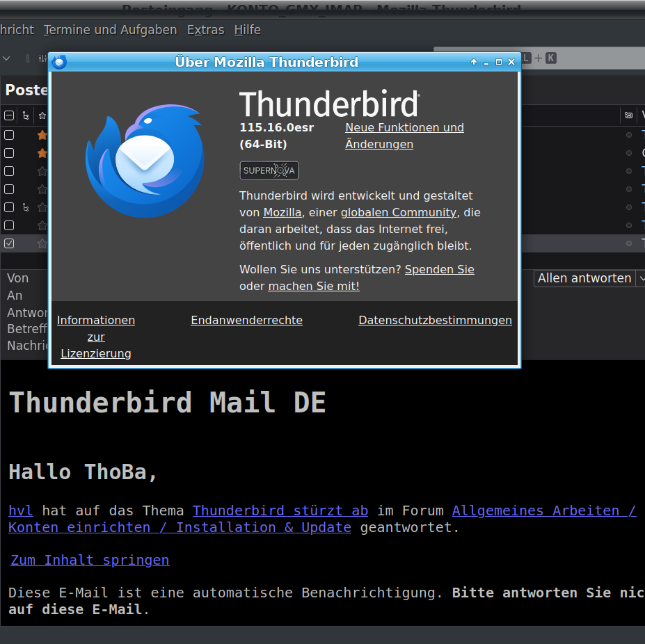
Task: Click the Hallo ThoBa, greeting text
Action: click(83, 472)
